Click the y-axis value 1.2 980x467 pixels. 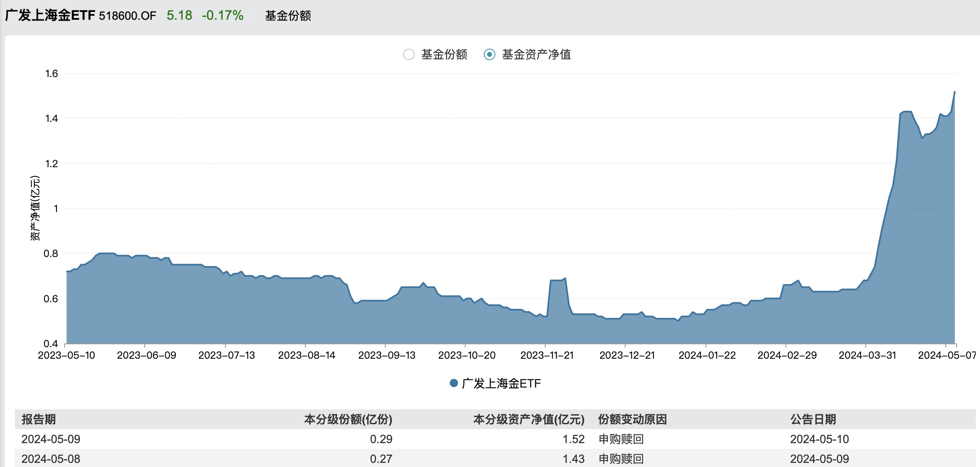(52, 163)
